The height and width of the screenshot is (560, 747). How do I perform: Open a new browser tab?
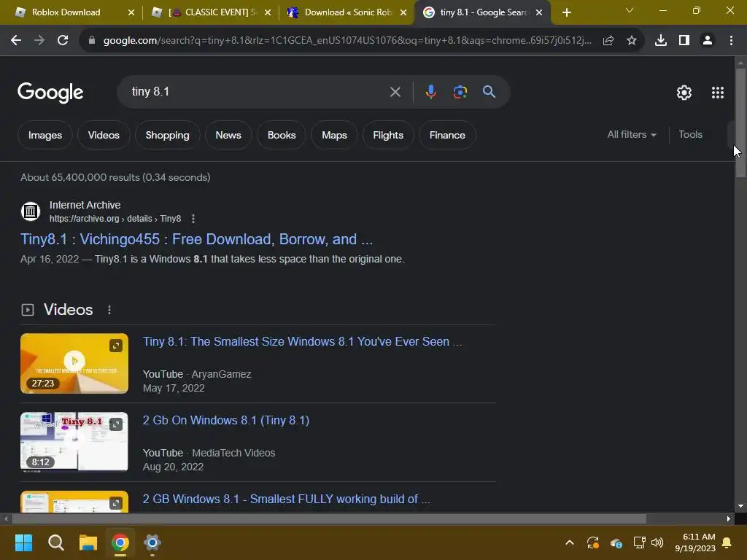566,12
